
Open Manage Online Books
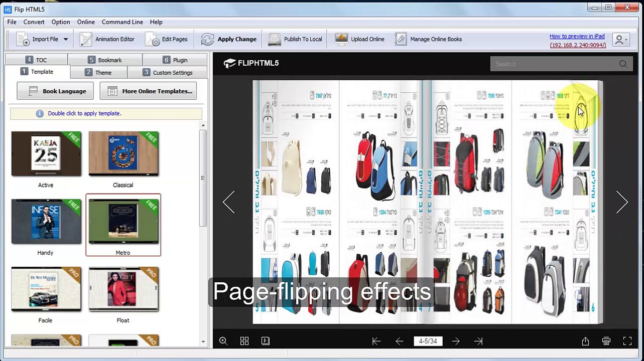(x=428, y=39)
